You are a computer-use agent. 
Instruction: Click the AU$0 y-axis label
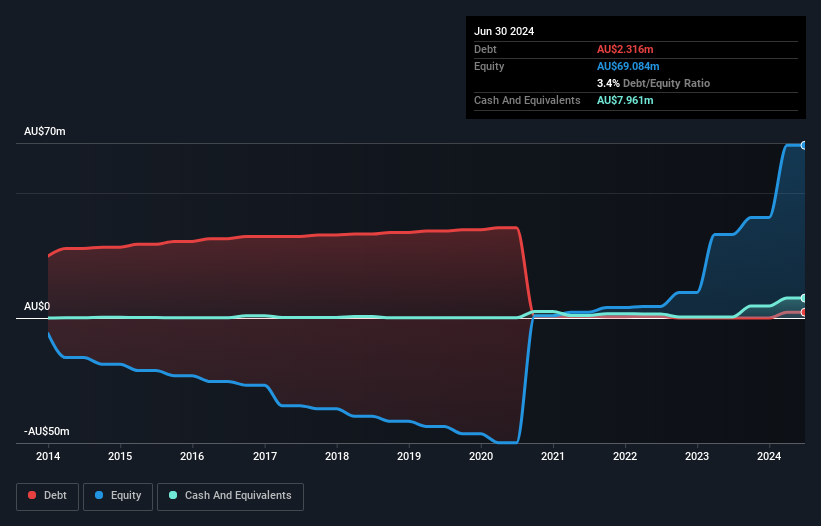[37, 306]
